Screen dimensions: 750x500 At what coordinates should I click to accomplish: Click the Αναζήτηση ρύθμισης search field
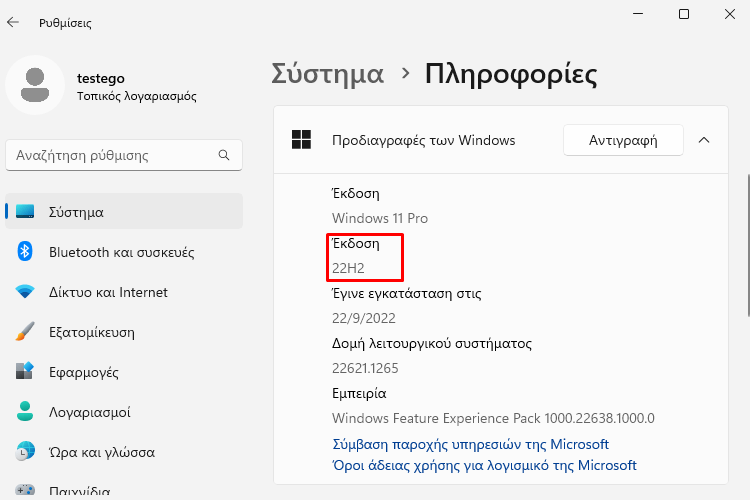(x=124, y=155)
